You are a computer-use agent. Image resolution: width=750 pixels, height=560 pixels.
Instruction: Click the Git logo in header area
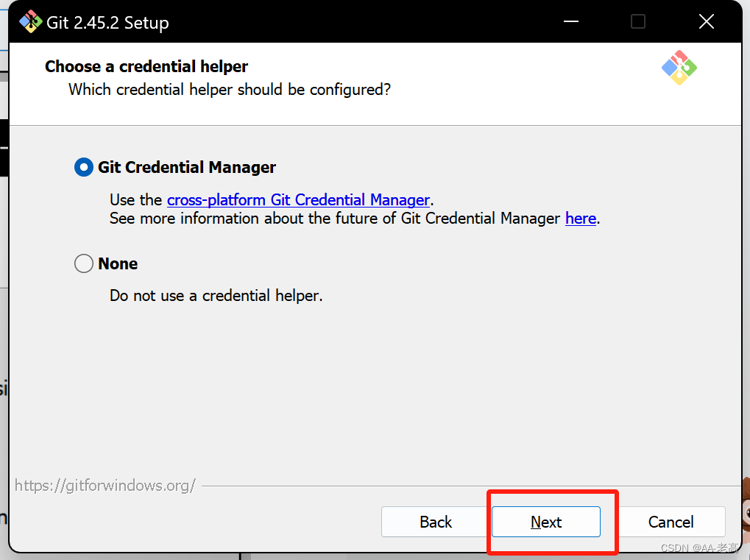click(679, 68)
